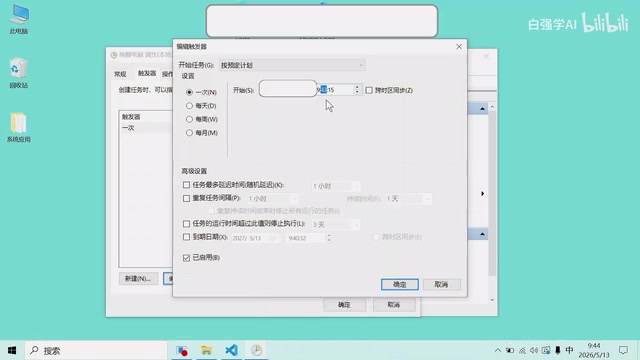Image resolution: width=640 pixels, height=360 pixels.
Task: Select the 每天 radio option
Action: click(x=189, y=106)
